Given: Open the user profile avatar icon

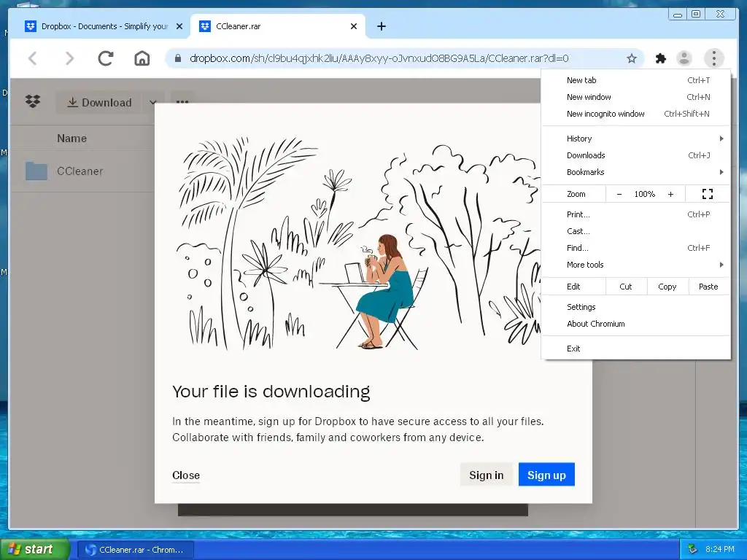Looking at the screenshot, I should [684, 58].
